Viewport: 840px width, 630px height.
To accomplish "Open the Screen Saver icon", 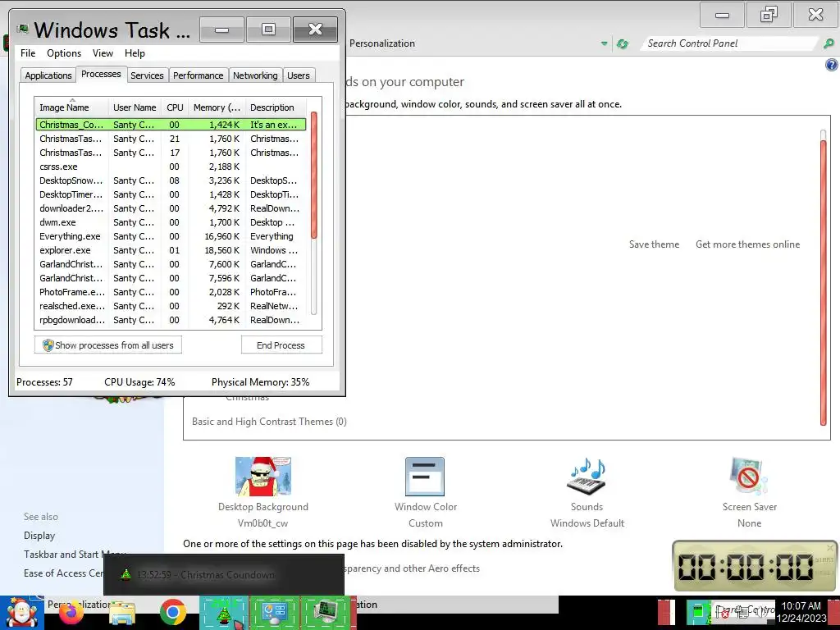I will click(x=749, y=477).
